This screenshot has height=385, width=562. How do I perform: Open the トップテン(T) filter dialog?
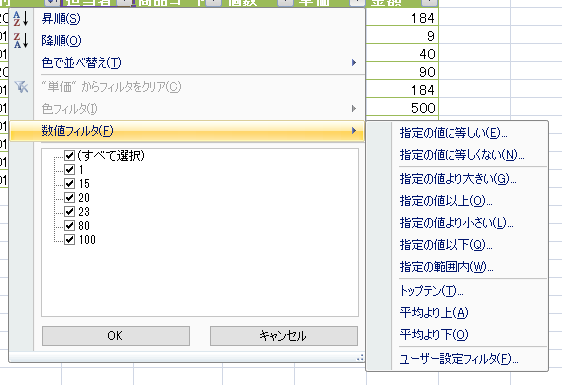[431, 291]
